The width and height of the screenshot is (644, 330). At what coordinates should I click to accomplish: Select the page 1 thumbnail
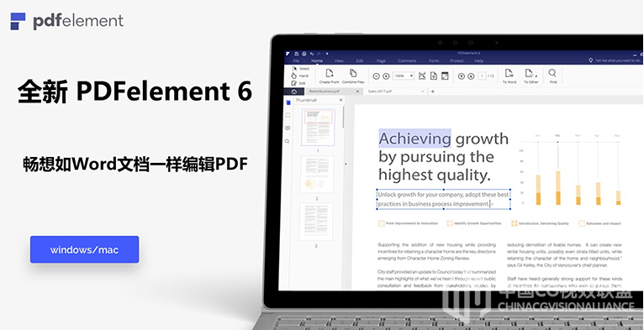click(318, 128)
